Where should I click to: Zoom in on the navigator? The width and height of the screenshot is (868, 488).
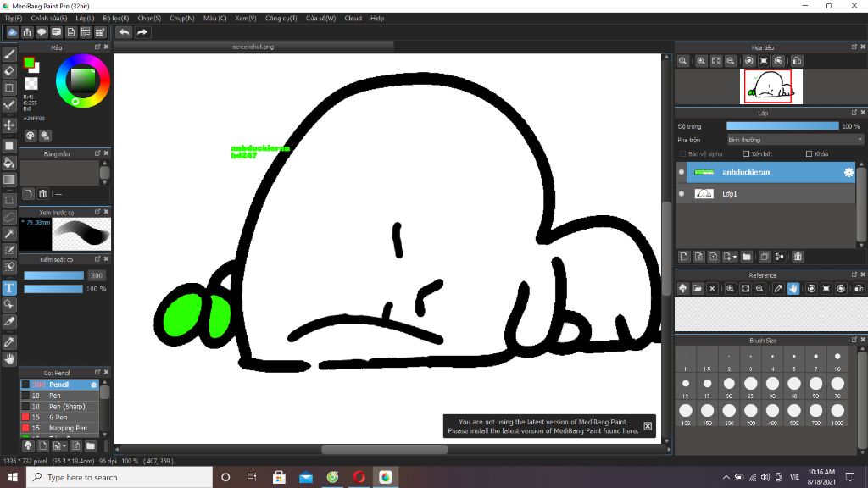701,61
